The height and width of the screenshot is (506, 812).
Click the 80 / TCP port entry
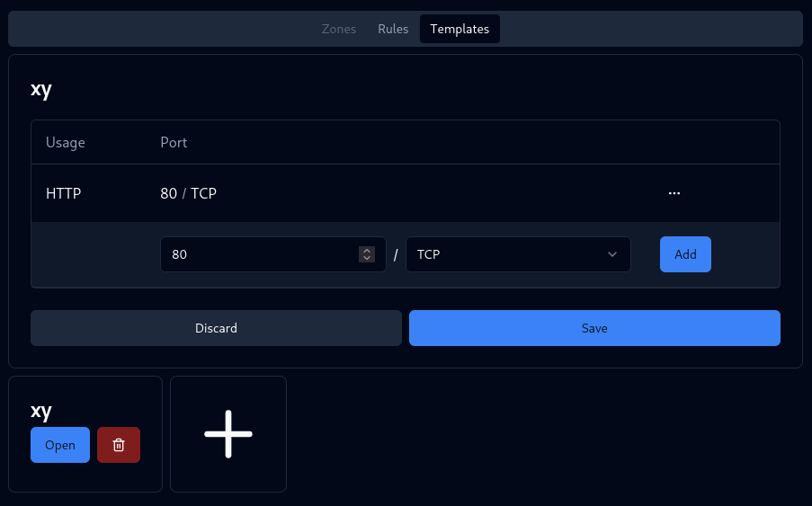coord(188,193)
